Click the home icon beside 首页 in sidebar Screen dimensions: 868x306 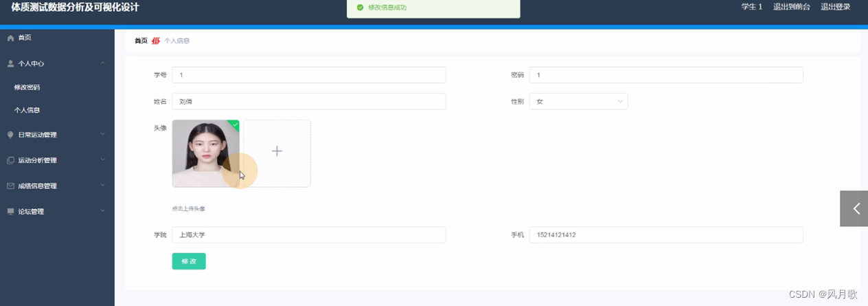10,38
